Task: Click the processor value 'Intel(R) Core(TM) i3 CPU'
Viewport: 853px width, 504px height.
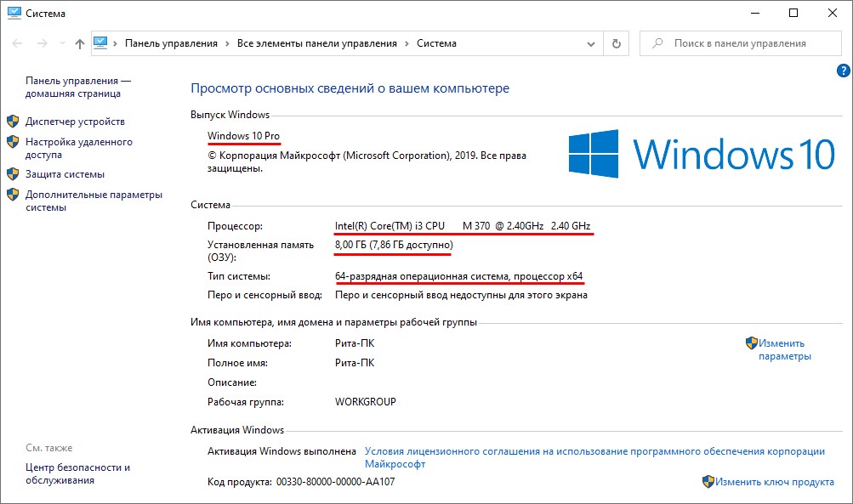Action: click(390, 225)
